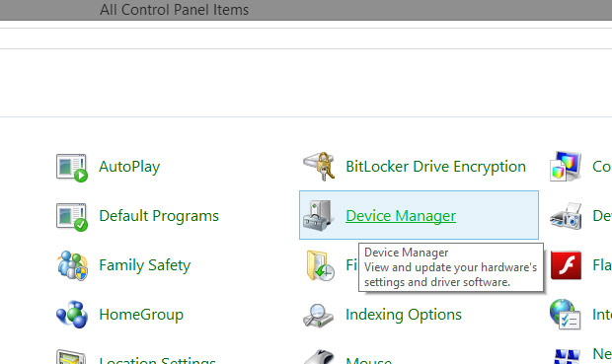Viewport: 612px width, 364px height.
Task: Open the Family Safety people icon
Action: 72,265
